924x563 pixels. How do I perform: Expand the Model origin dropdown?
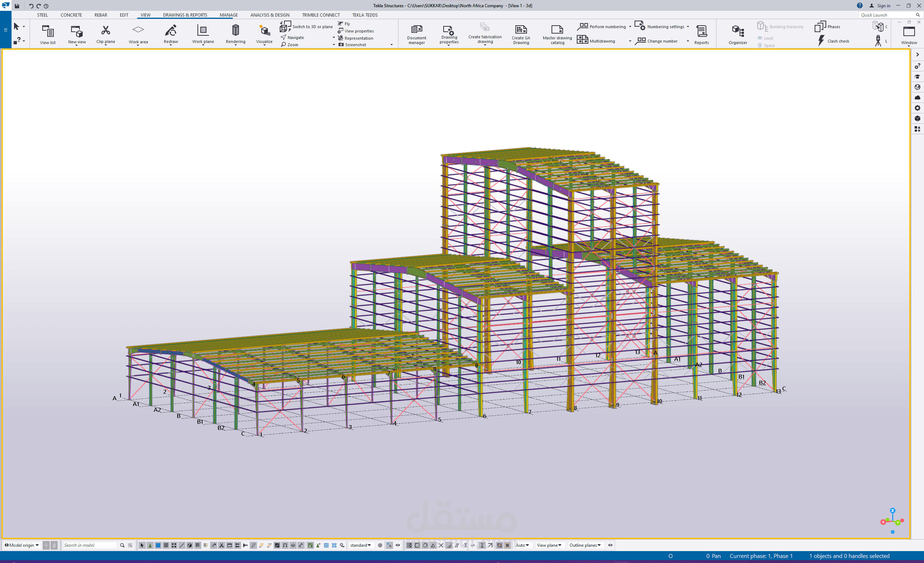[x=22, y=545]
